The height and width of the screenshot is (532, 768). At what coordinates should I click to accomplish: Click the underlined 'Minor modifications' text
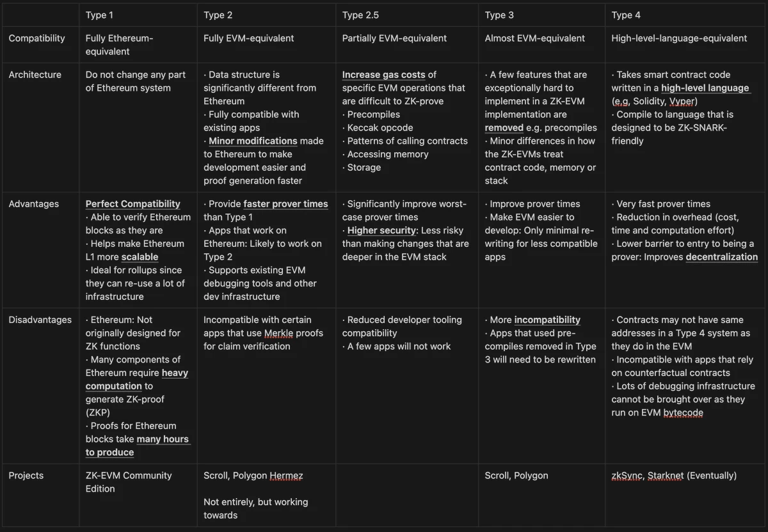(253, 141)
